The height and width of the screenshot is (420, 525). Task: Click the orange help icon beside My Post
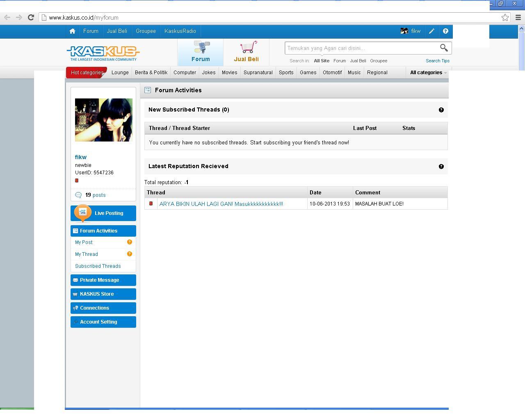tap(130, 242)
